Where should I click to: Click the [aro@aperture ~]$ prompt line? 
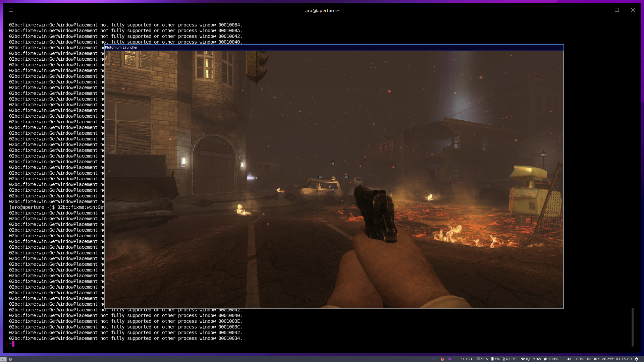(57, 207)
